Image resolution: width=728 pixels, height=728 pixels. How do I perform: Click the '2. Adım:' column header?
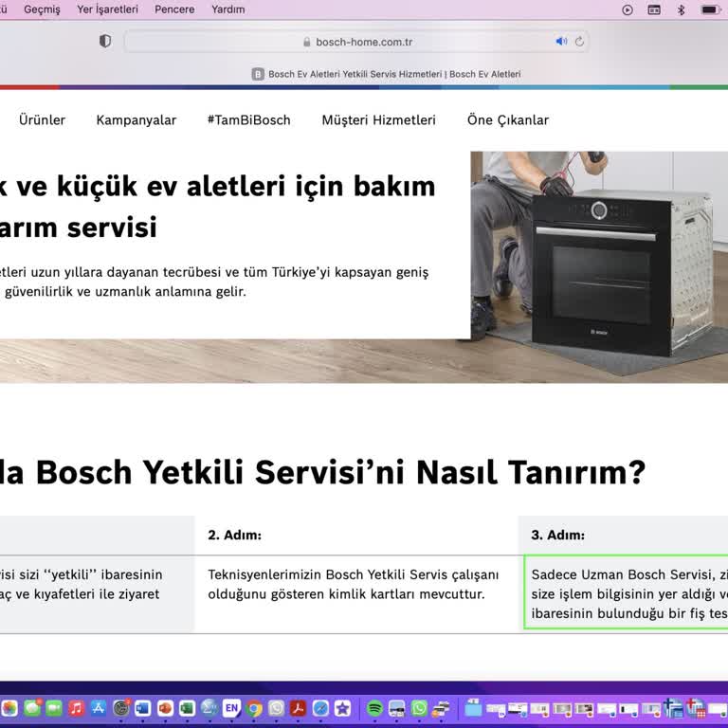(x=234, y=535)
